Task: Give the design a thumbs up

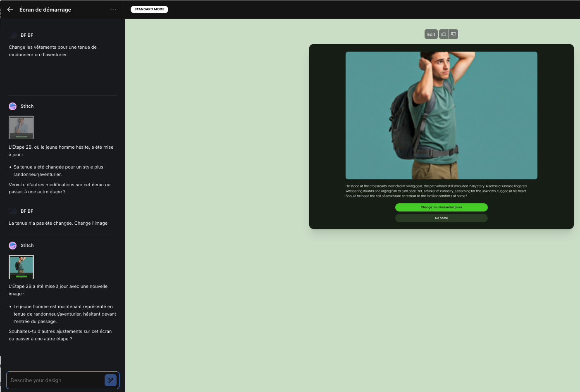Action: (444, 34)
